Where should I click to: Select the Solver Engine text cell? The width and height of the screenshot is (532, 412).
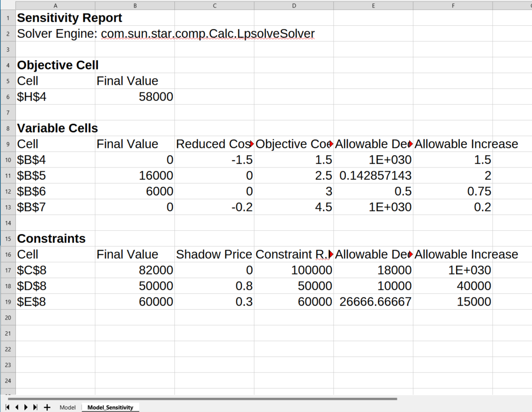tap(55, 33)
